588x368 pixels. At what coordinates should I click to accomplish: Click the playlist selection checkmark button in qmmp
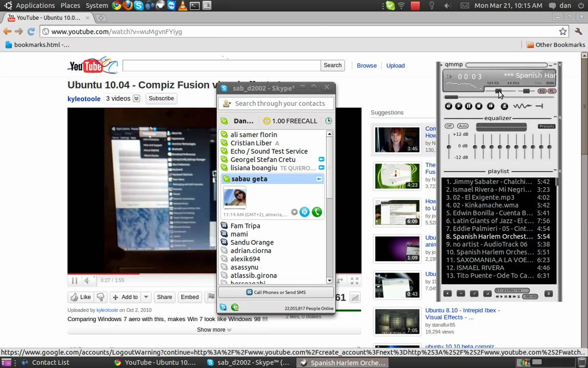[474, 294]
